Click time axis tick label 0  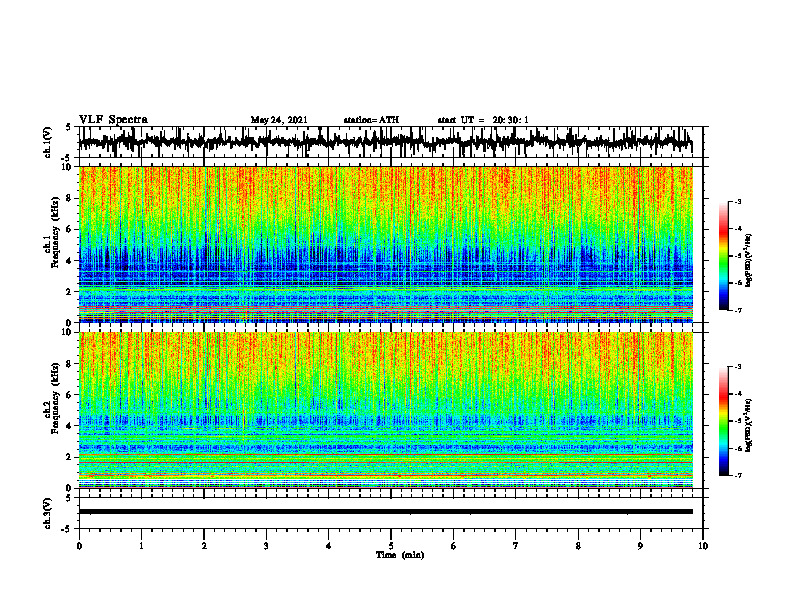point(79,546)
